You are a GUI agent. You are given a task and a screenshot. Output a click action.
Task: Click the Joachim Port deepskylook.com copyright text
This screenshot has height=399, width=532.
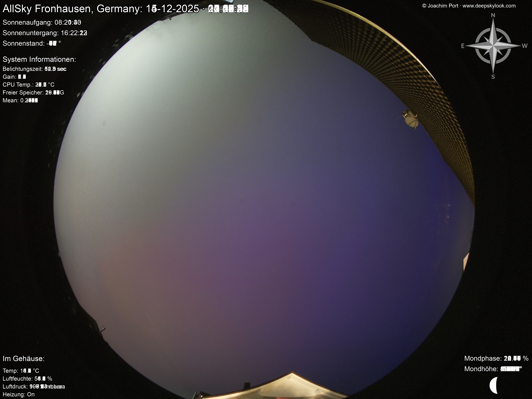[469, 6]
